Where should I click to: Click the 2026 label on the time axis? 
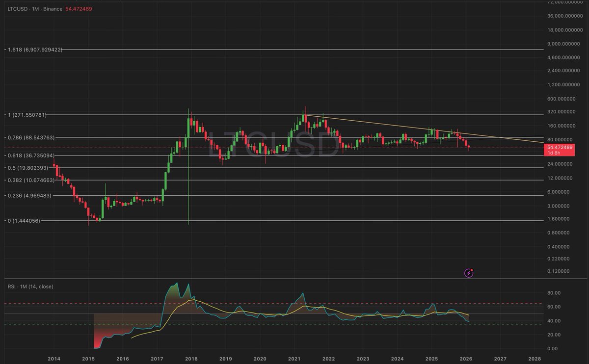coord(466,360)
